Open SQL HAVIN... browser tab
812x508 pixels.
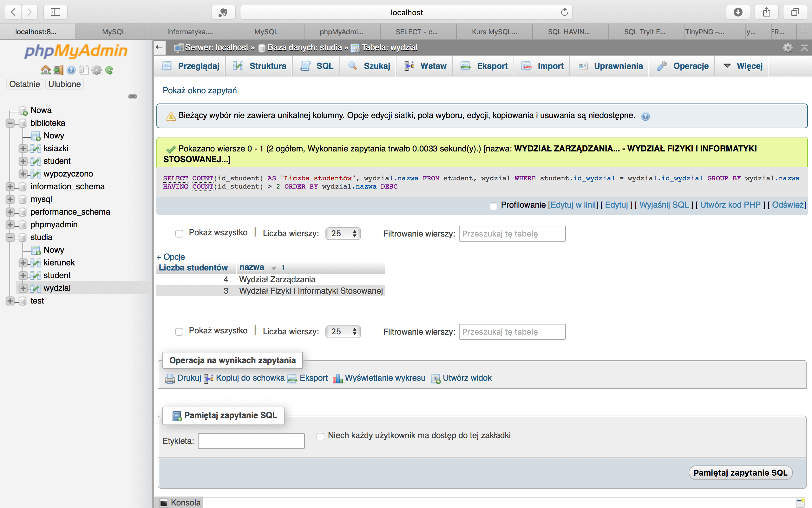[x=569, y=32]
